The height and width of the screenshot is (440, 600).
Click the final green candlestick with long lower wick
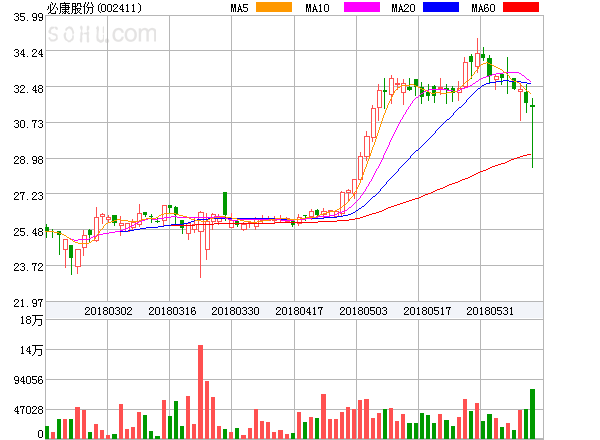pyautogui.click(x=532, y=133)
